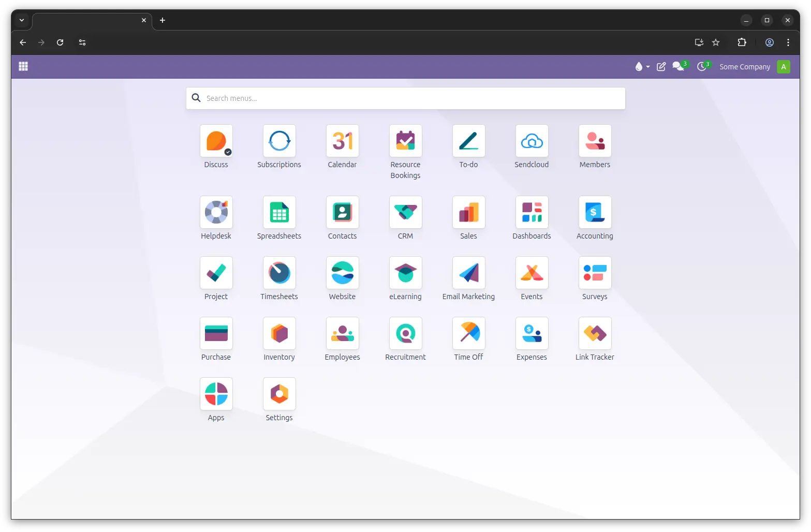
Task: Launch the Subscriptions app
Action: [x=279, y=141]
